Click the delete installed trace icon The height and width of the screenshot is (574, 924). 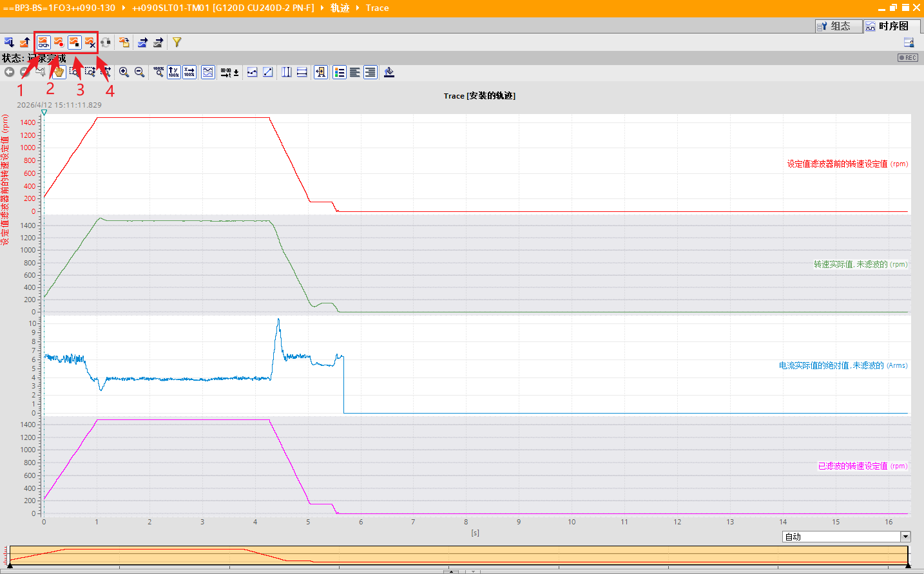[90, 43]
